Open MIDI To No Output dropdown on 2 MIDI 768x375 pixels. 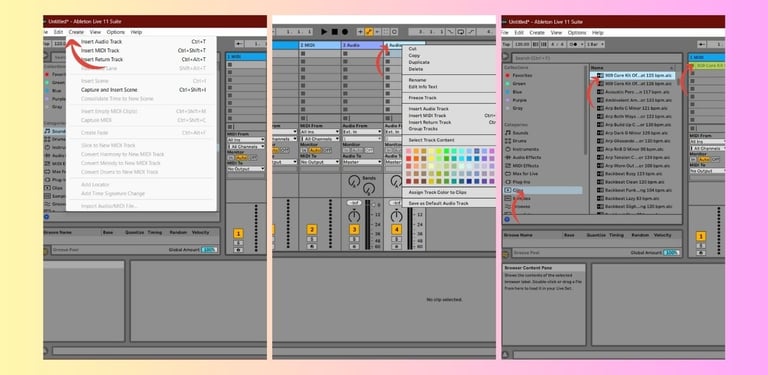[x=320, y=162]
